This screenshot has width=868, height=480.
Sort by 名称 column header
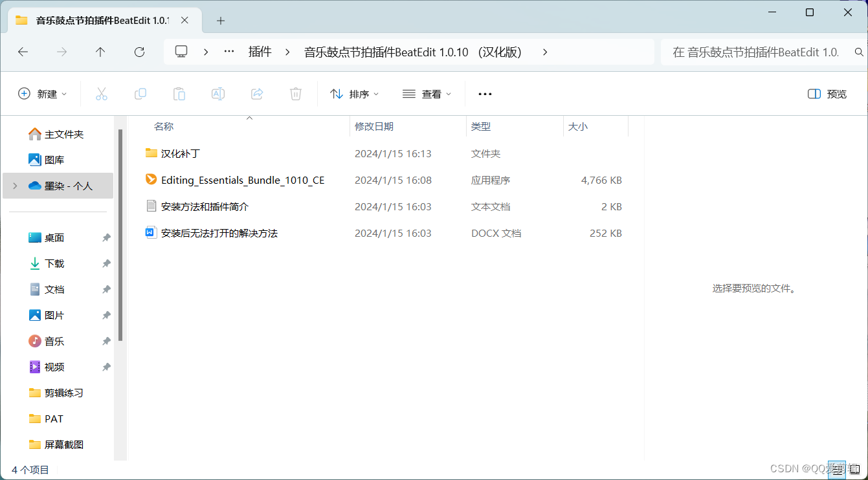pos(164,126)
